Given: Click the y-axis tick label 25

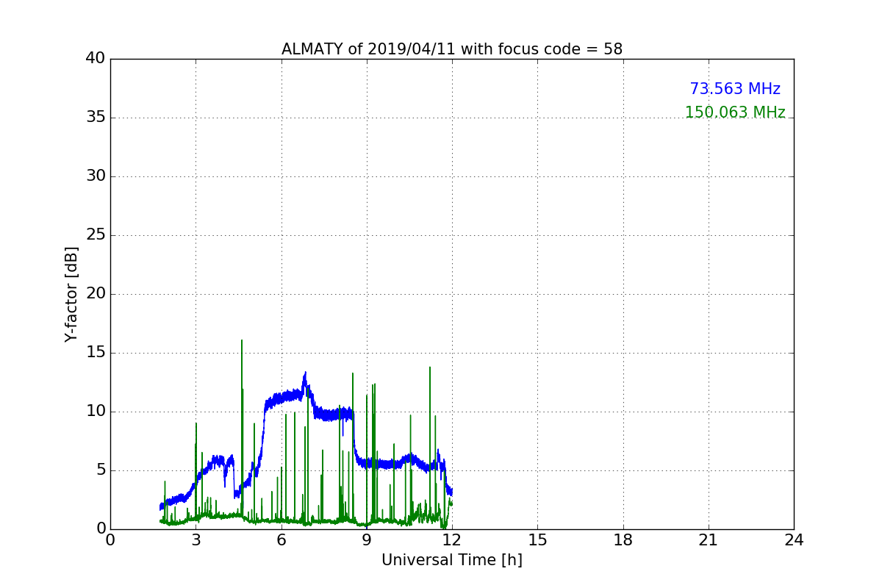Looking at the screenshot, I should (x=96, y=235).
